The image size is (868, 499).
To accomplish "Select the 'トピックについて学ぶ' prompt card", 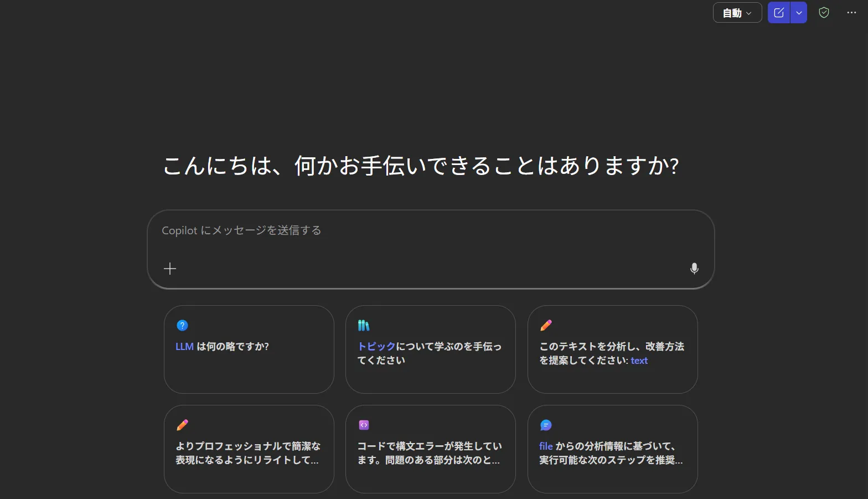I will (431, 349).
